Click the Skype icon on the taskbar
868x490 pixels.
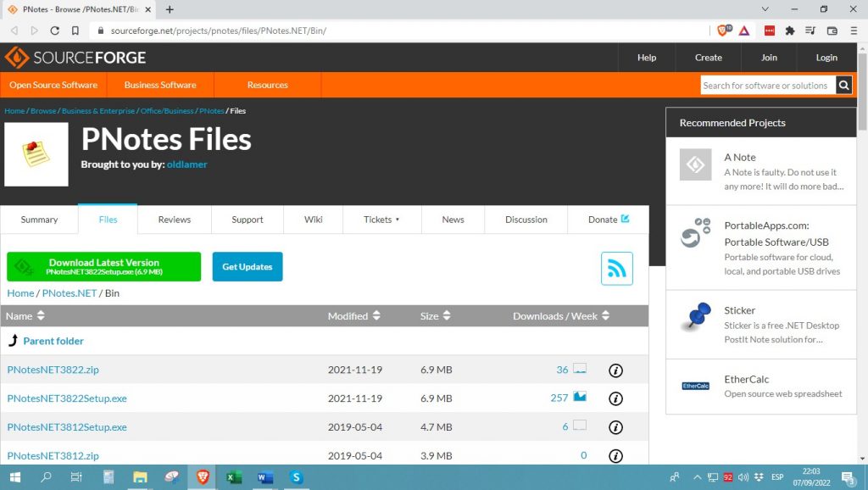(296, 477)
